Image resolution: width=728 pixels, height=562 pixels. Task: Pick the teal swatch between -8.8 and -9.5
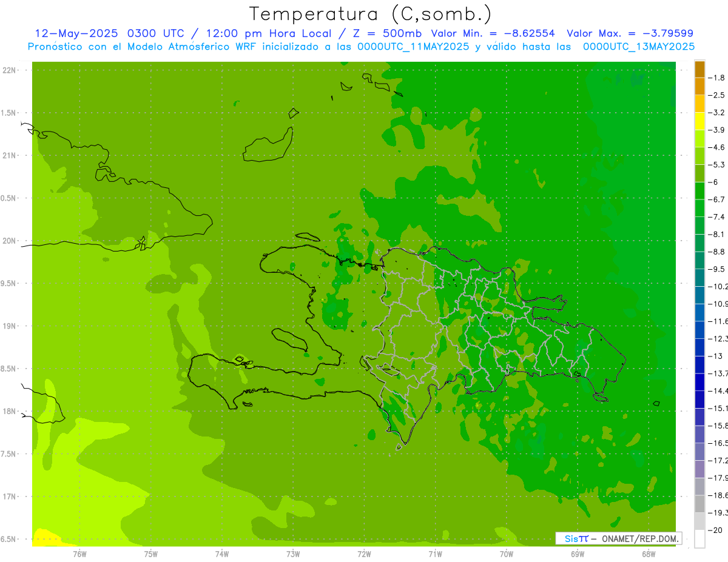coord(699,261)
